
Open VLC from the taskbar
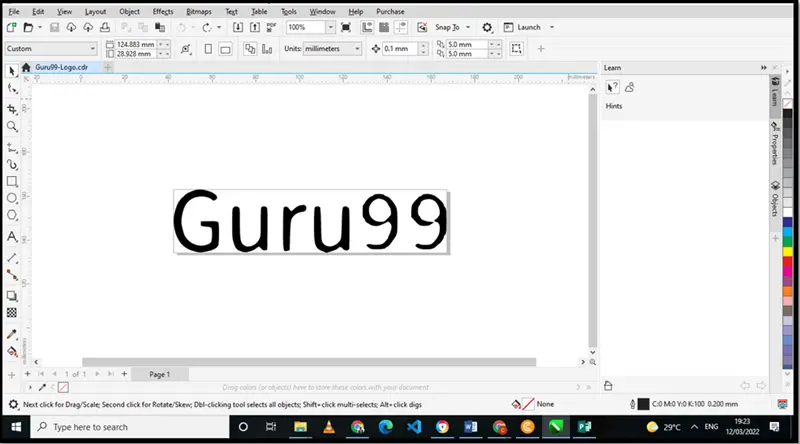coord(329,427)
